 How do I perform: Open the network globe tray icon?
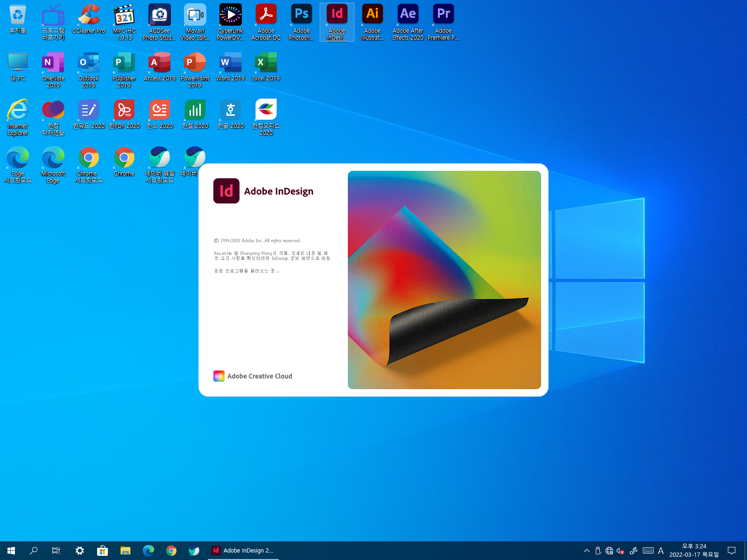pos(609,551)
